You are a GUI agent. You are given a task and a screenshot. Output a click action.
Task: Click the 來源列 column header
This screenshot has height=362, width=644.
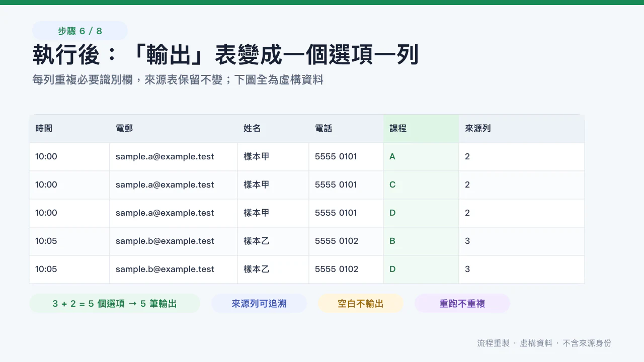coord(522,129)
